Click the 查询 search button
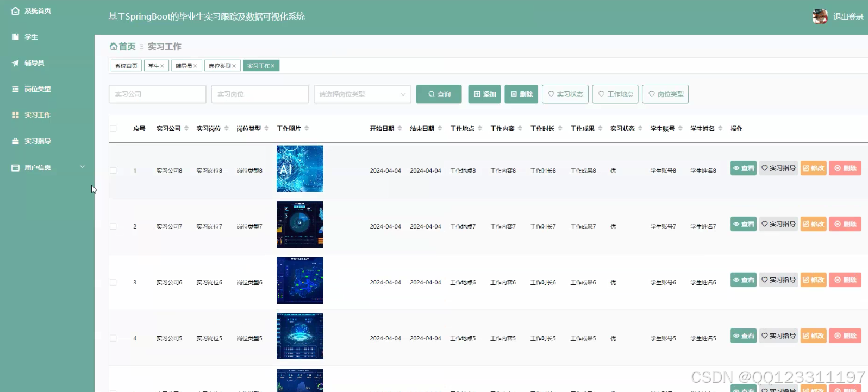868x392 pixels. 439,94
